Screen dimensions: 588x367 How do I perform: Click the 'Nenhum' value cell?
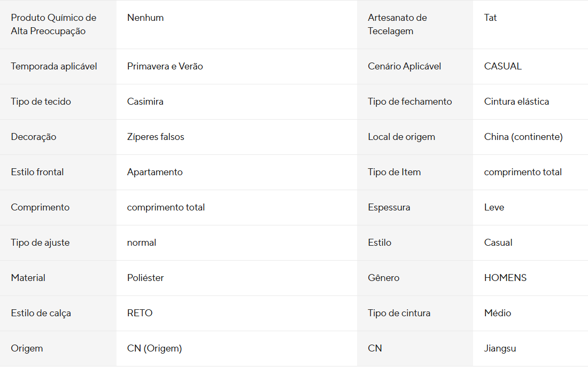click(x=145, y=18)
